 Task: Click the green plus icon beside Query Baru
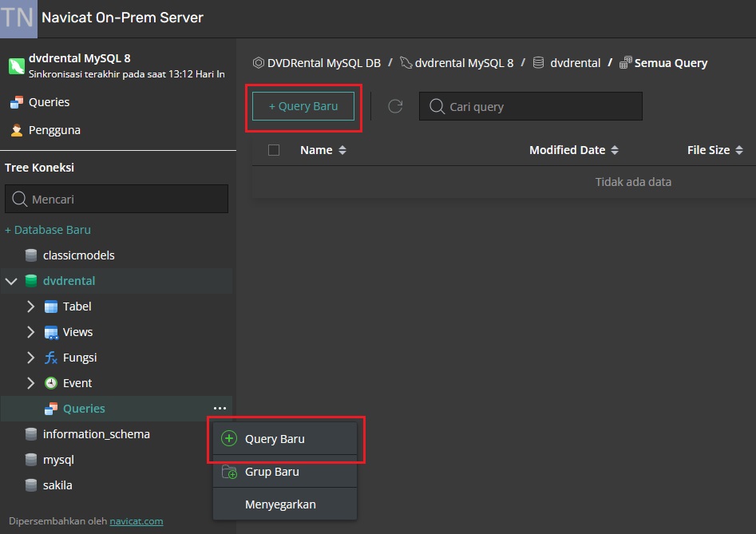click(229, 438)
